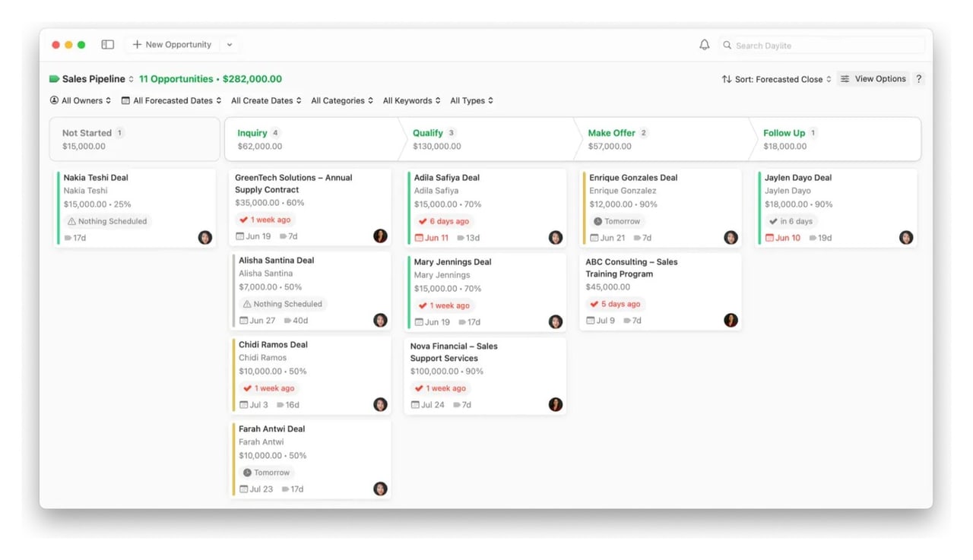
Task: Toggle the sidebar panel icon
Action: point(108,45)
